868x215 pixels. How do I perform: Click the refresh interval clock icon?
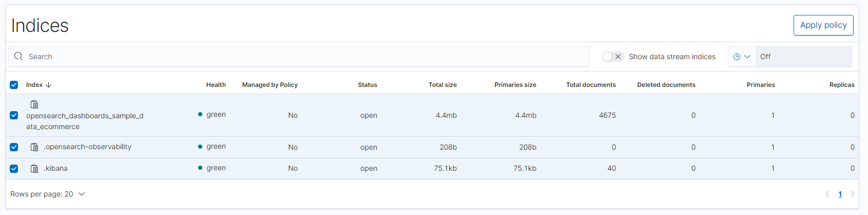(x=737, y=57)
